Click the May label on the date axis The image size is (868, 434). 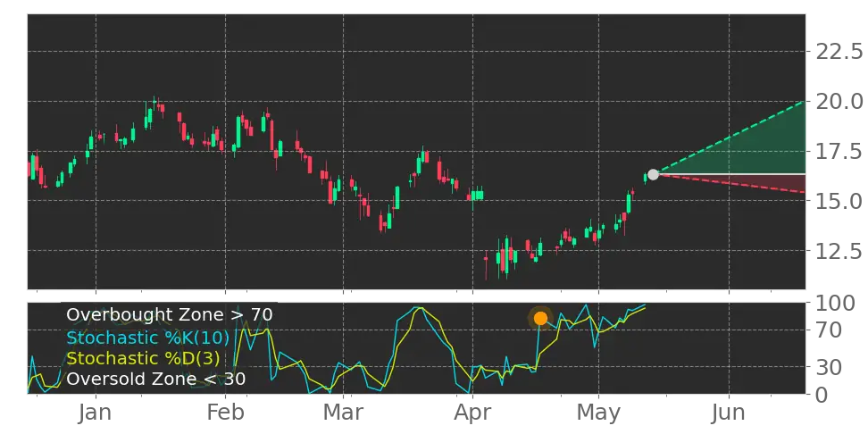click(598, 414)
